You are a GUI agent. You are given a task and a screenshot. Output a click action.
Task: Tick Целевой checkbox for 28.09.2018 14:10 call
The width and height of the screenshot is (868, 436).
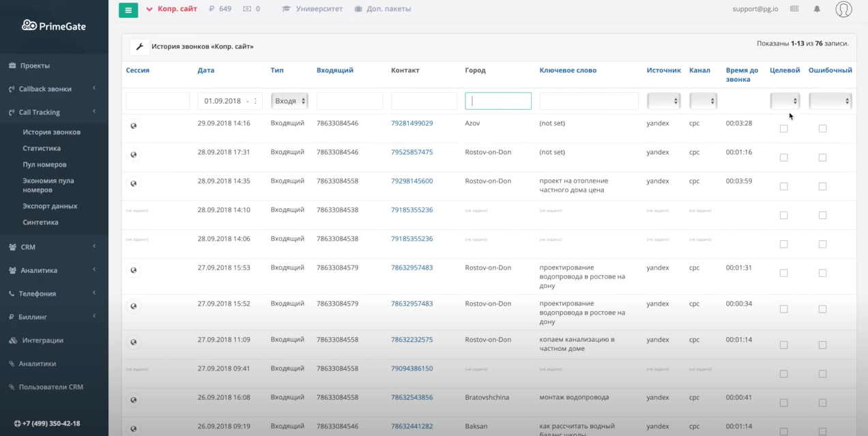pyautogui.click(x=783, y=215)
